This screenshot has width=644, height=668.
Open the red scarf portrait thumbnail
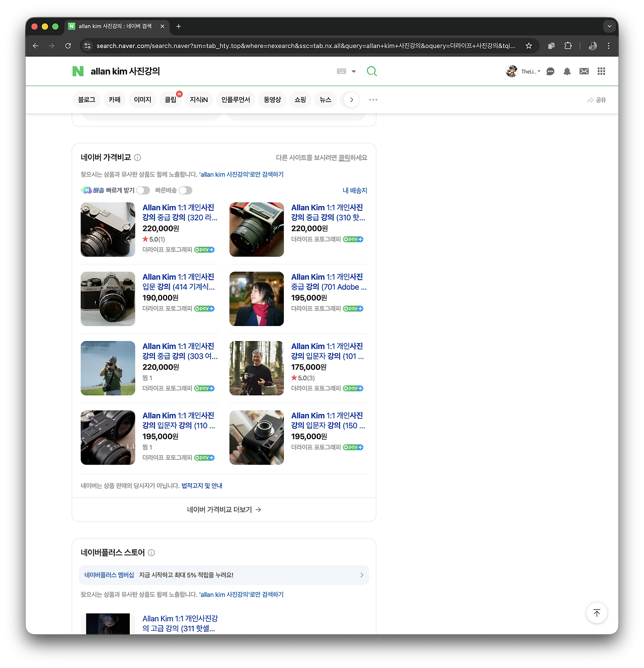(257, 299)
